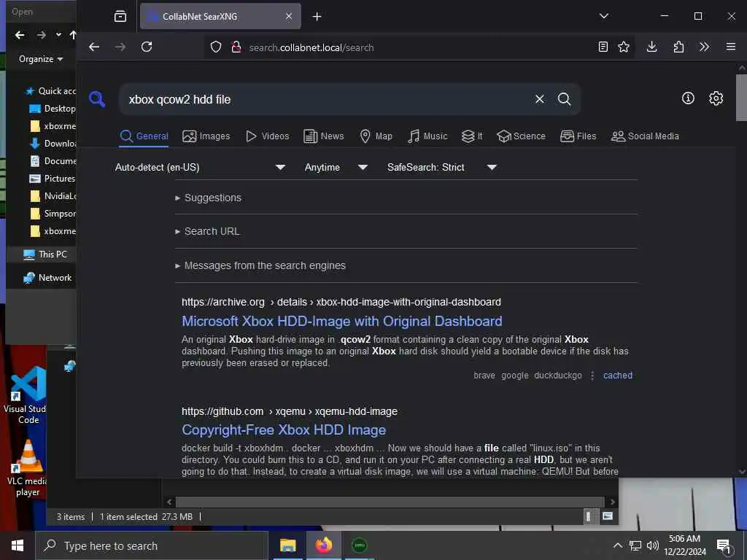Click the SearXNG magnifier logo beside search box
The height and width of the screenshot is (560, 747).
point(97,99)
